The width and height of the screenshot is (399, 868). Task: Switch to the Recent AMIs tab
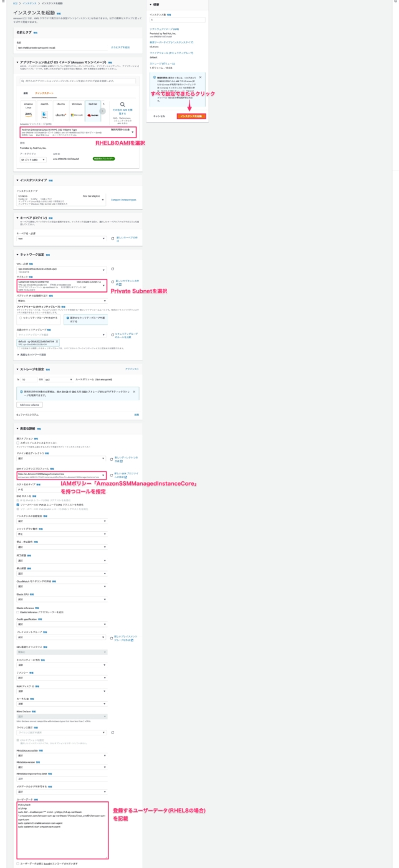coord(26,93)
